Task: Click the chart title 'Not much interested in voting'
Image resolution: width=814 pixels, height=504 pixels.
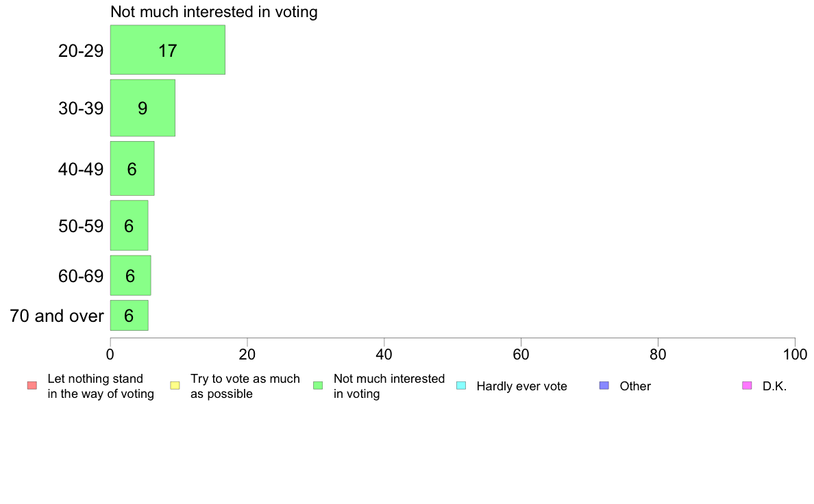Action: [x=214, y=12]
